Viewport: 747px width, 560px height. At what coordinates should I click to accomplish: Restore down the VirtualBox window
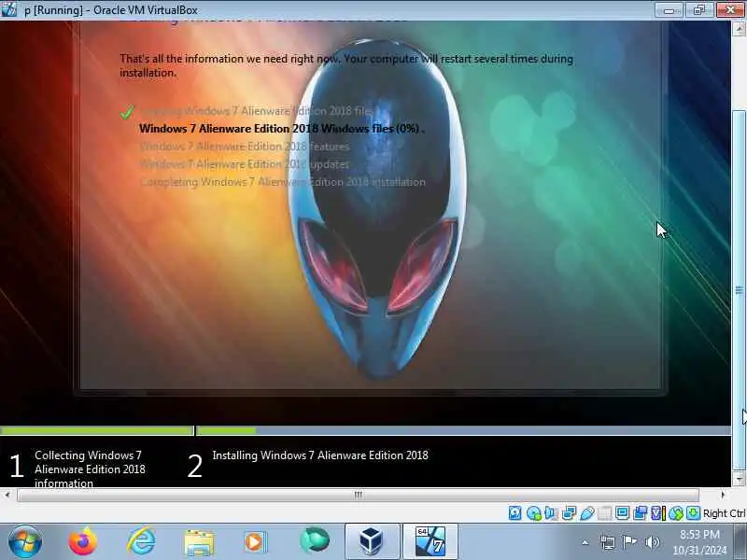point(698,10)
